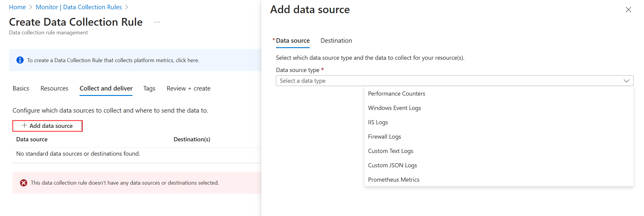Click the blue info icon in banner

(20, 60)
